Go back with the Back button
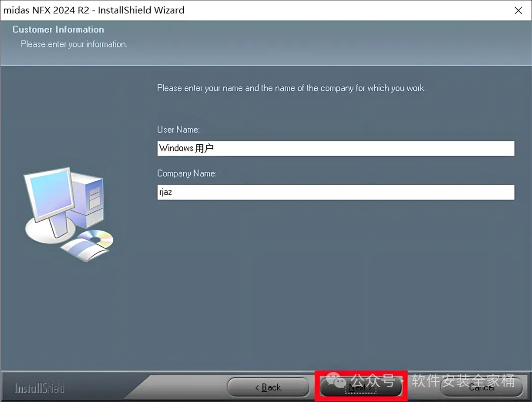Screen dimensions: 532x402 pyautogui.click(x=268, y=387)
